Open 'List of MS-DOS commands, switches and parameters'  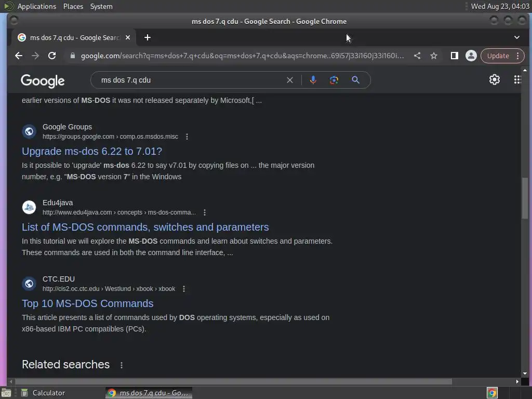pos(145,227)
